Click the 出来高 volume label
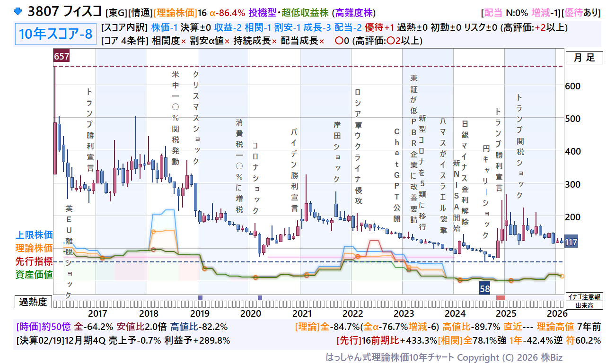The height and width of the screenshot is (364, 615). click(x=584, y=305)
